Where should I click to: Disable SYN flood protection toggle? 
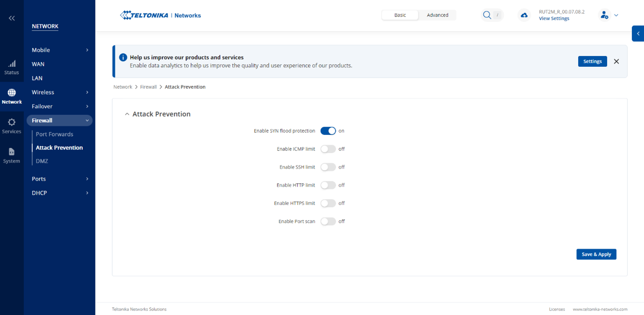[x=328, y=131]
